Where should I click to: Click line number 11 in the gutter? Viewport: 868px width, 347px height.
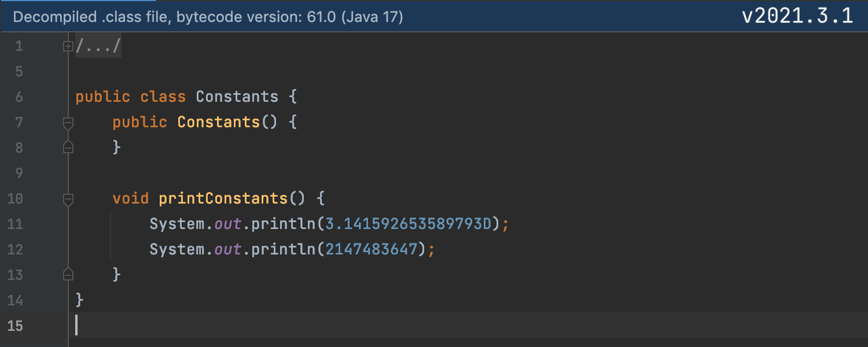(16, 224)
